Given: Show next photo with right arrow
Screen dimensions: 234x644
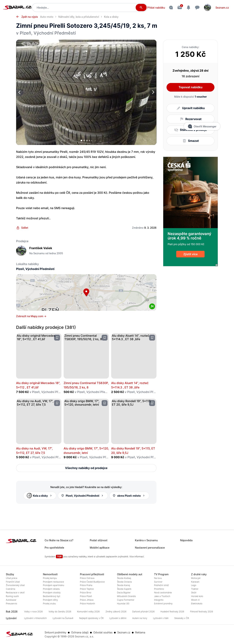Looking at the screenshot, I should (153, 92).
